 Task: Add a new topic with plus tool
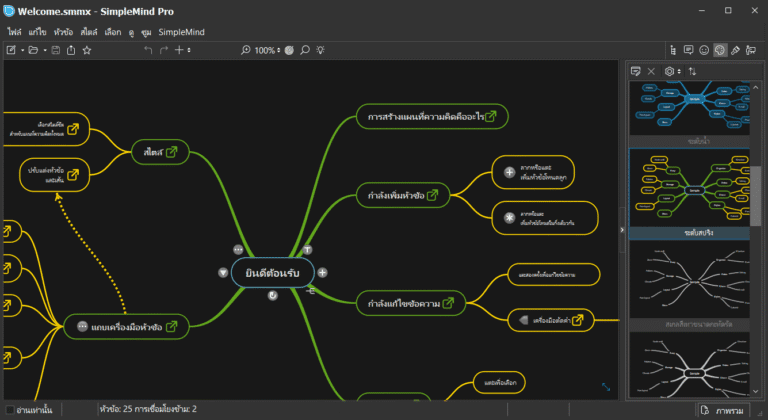(179, 50)
